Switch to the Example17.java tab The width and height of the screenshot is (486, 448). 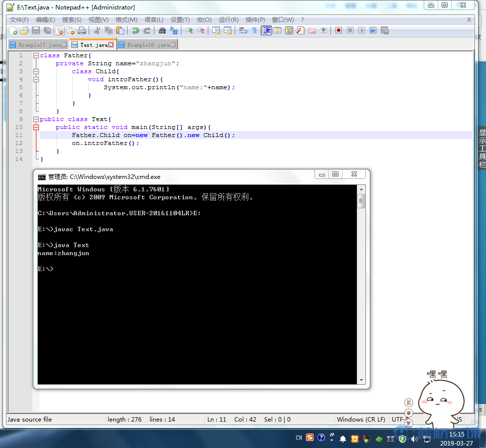point(36,45)
